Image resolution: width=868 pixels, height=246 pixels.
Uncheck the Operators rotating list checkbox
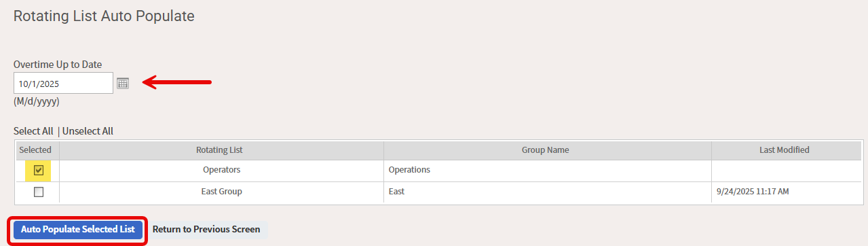pos(39,171)
